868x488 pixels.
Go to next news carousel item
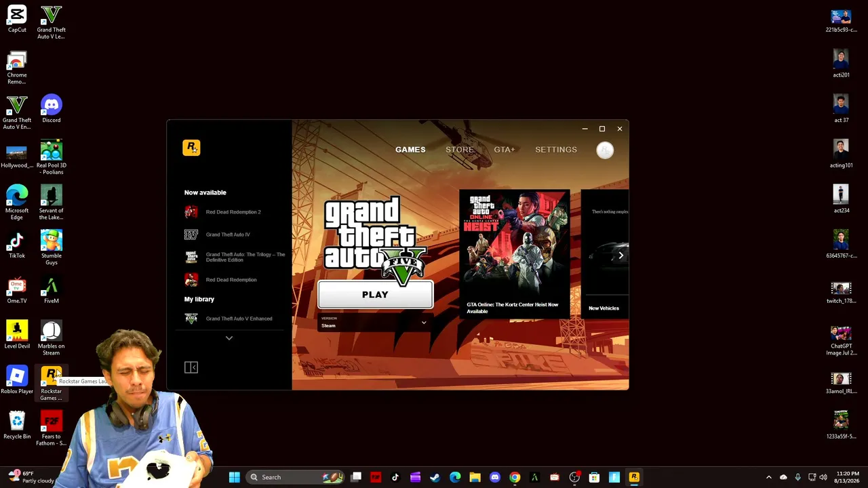click(620, 256)
